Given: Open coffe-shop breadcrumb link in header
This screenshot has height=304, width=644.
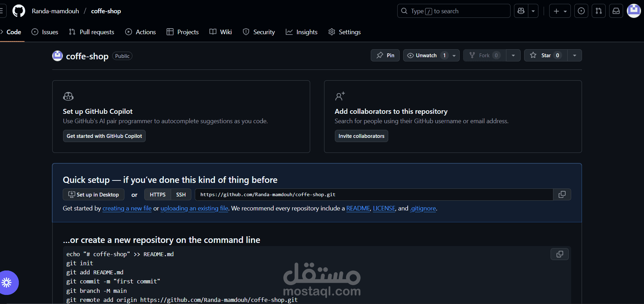Looking at the screenshot, I should point(106,11).
